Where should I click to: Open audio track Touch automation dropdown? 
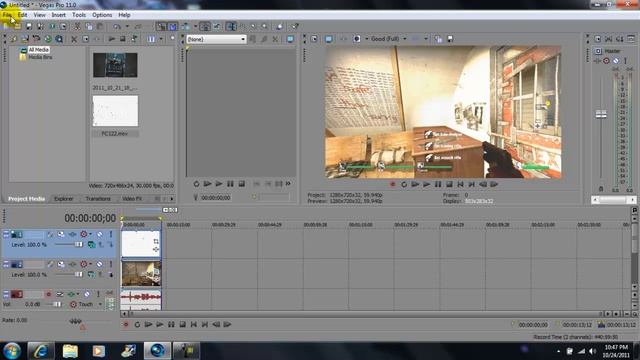pyautogui.click(x=100, y=304)
